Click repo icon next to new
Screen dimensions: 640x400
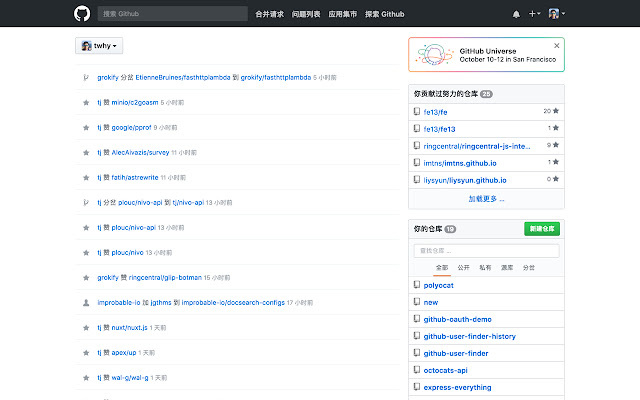(x=416, y=302)
